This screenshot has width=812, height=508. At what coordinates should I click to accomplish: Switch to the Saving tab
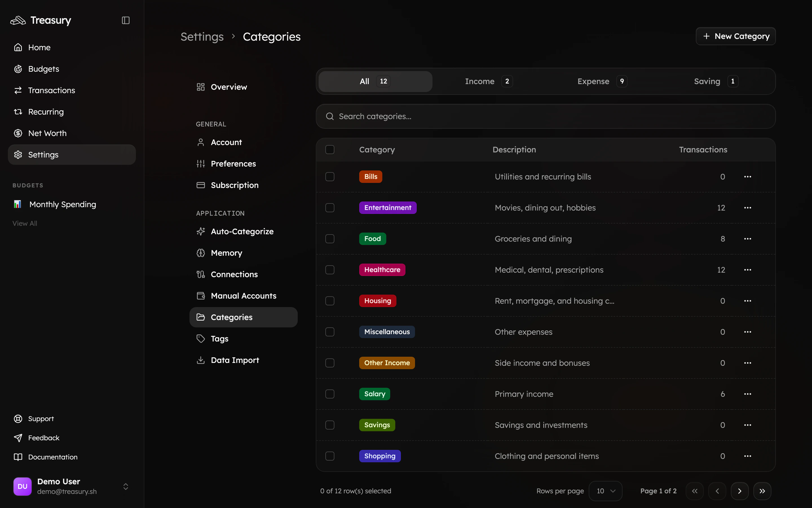(716, 81)
